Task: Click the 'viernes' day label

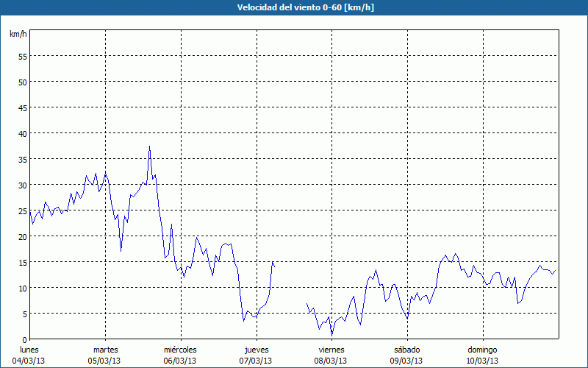Action: coord(331,350)
